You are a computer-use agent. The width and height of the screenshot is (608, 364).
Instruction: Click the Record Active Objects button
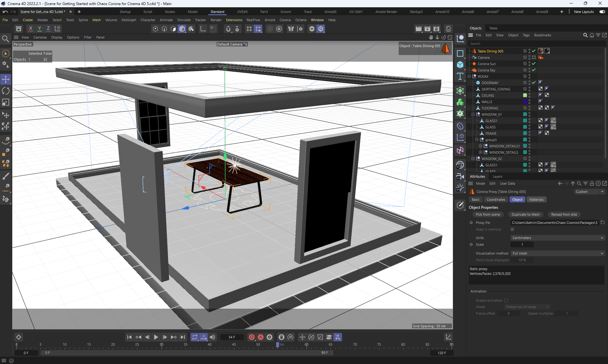click(x=252, y=337)
